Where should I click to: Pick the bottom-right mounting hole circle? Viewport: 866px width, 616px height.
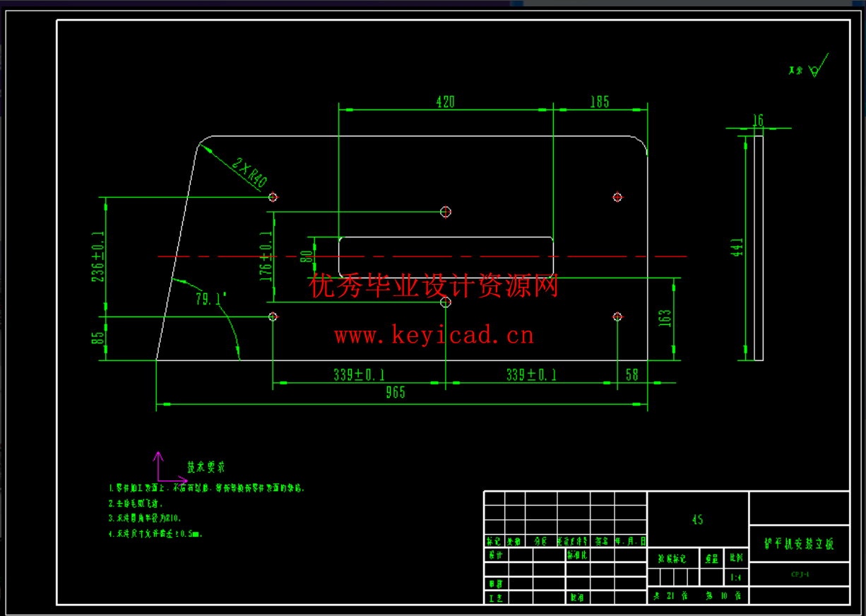coord(617,316)
